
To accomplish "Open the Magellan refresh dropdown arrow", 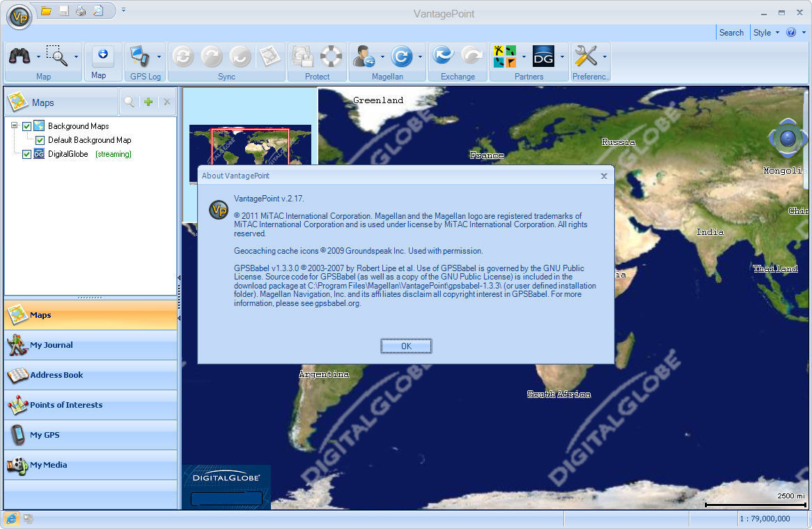I will pyautogui.click(x=420, y=57).
